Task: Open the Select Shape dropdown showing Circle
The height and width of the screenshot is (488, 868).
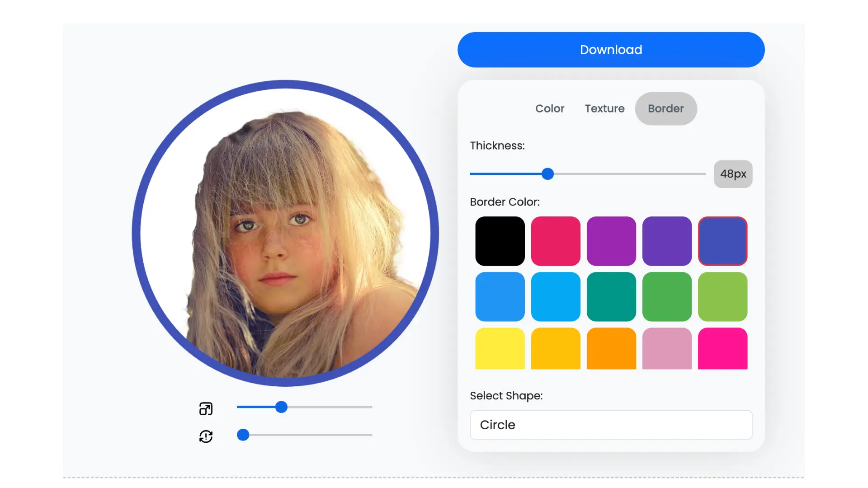Action: pos(611,425)
